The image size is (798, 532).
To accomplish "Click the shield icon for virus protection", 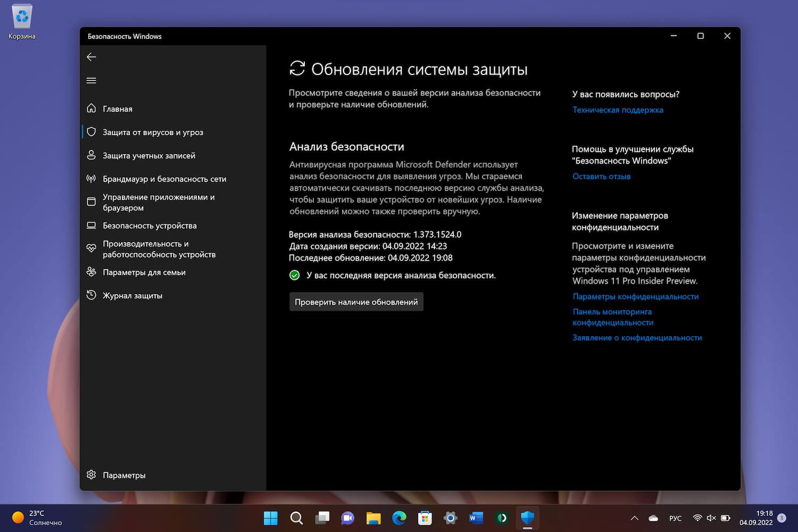I will tap(92, 132).
